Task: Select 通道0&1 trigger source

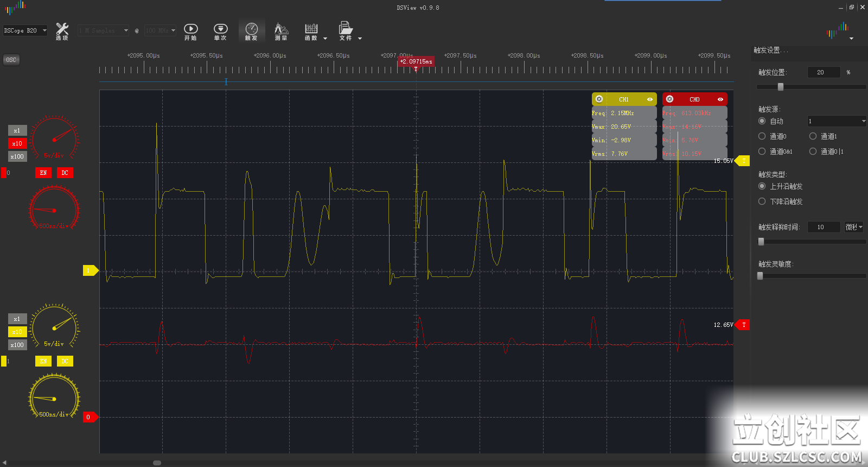Action: click(x=762, y=152)
